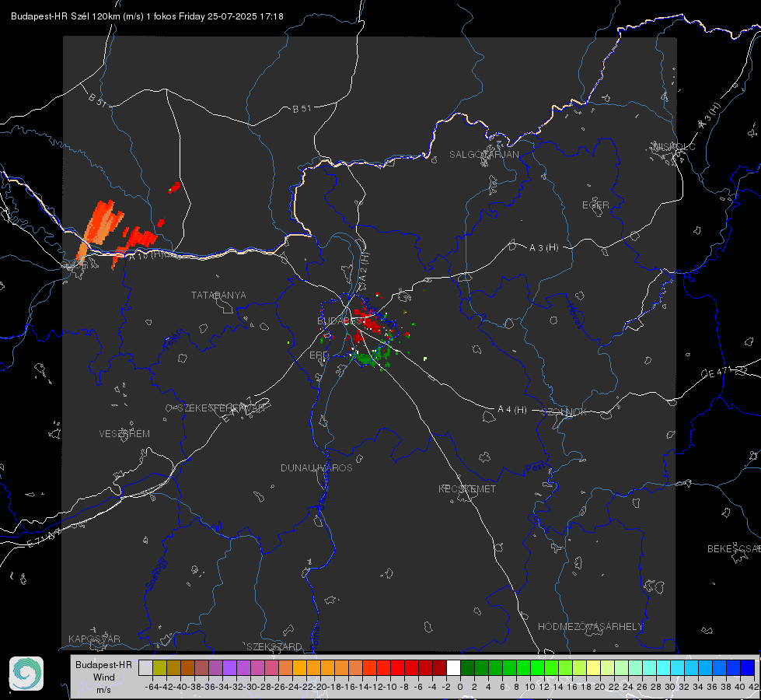761x700 pixels.
Task: Click the white swatch between -2 and 0
Action: 453,667
